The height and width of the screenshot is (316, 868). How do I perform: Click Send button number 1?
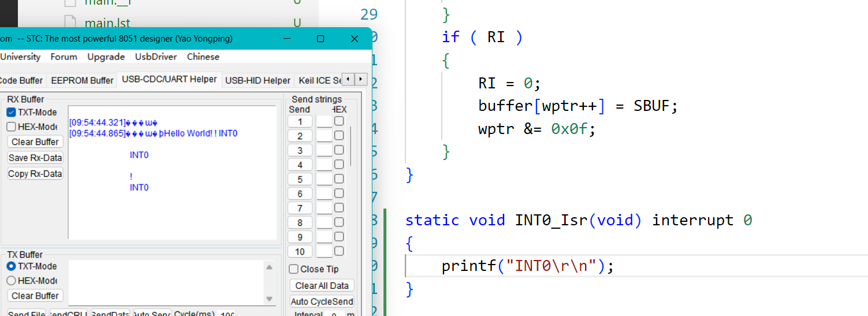pyautogui.click(x=300, y=121)
